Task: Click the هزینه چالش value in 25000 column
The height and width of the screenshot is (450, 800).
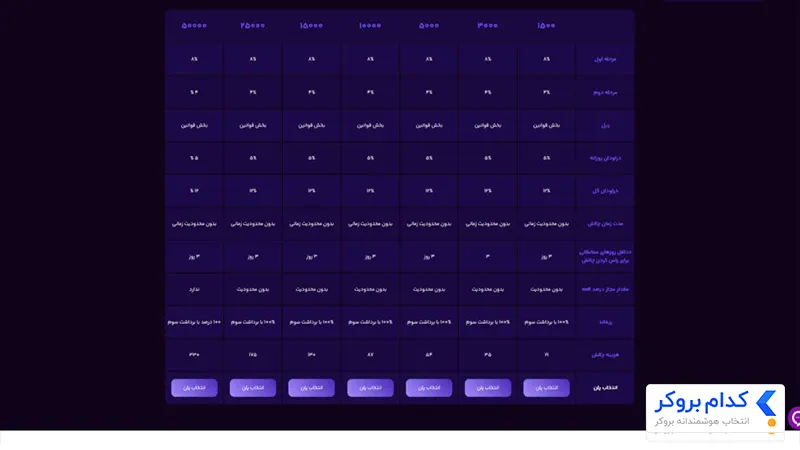Action: 253,355
